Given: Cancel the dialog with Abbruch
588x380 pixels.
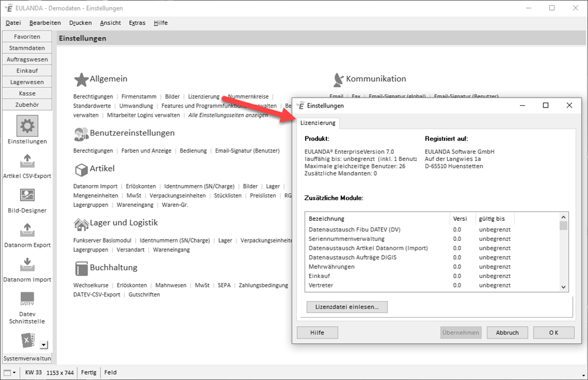Looking at the screenshot, I should (507, 332).
